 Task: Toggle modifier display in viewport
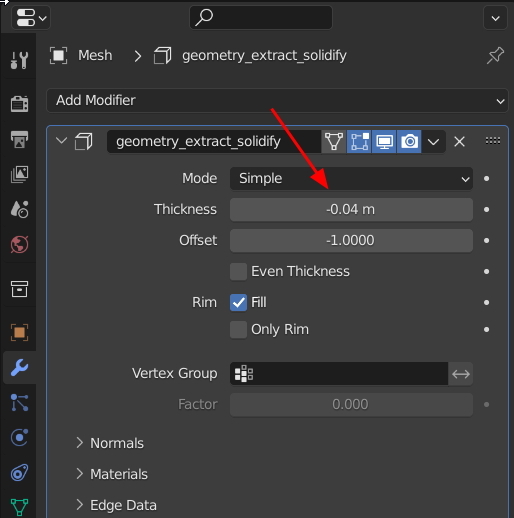point(384,142)
